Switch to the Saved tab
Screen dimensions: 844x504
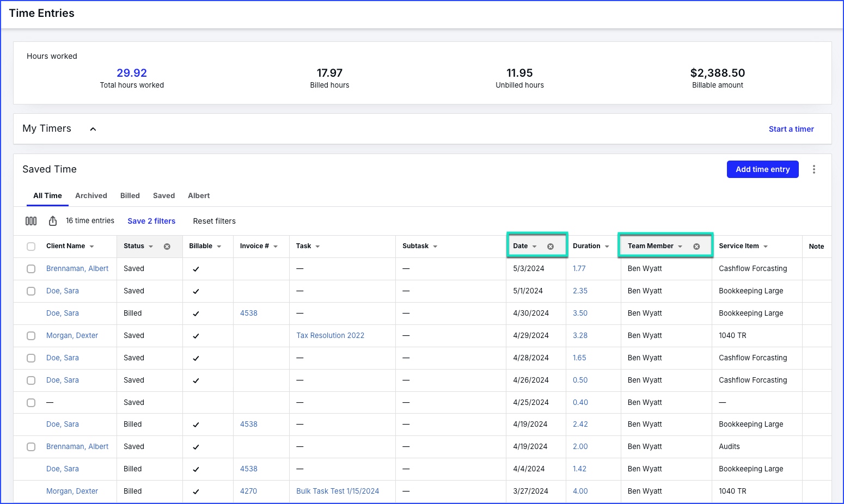coord(164,195)
